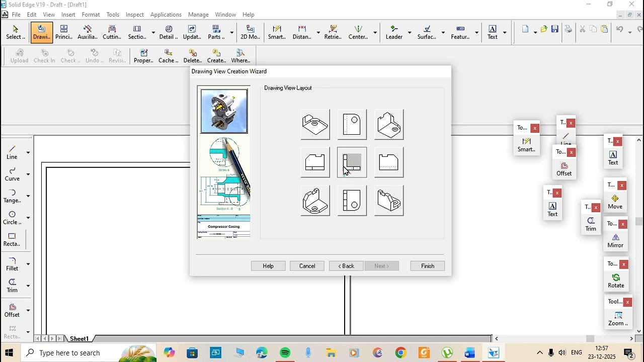This screenshot has height=362, width=644.
Task: Expand the Leader dropdown arrow
Action: 410,33
